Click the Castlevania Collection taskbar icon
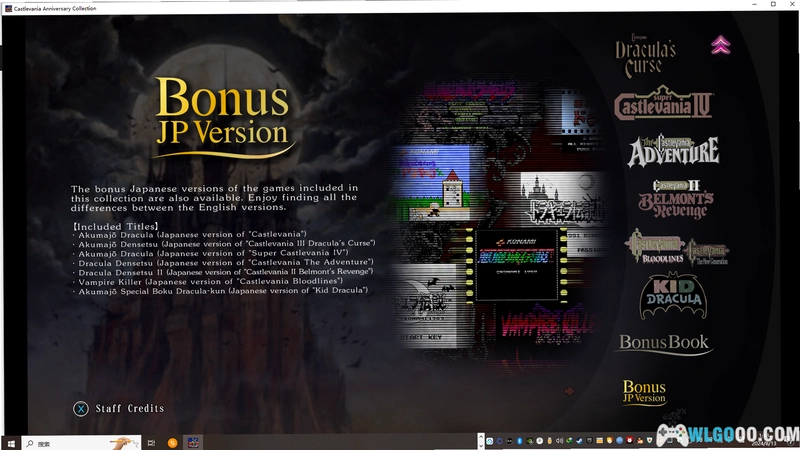The image size is (800, 450). click(193, 443)
